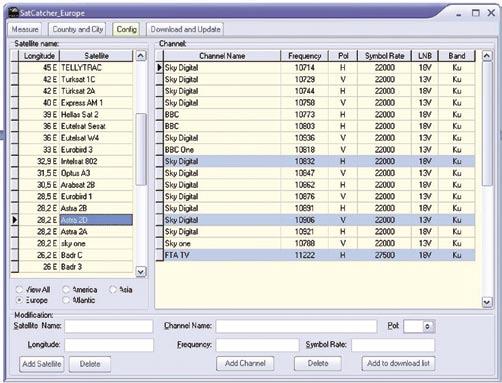Screen dimensions: 502x383
Task: Click row selector for Sky Digital 10714
Action: (160, 68)
